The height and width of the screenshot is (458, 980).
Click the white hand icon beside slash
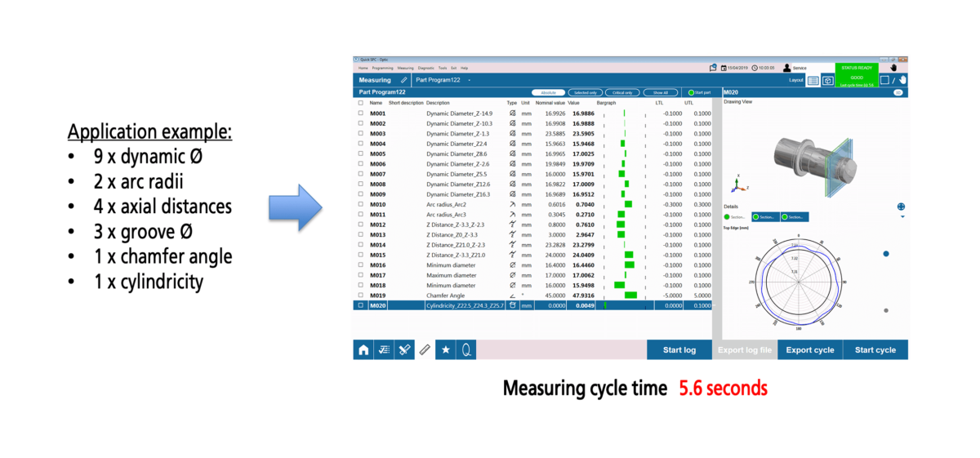click(902, 80)
